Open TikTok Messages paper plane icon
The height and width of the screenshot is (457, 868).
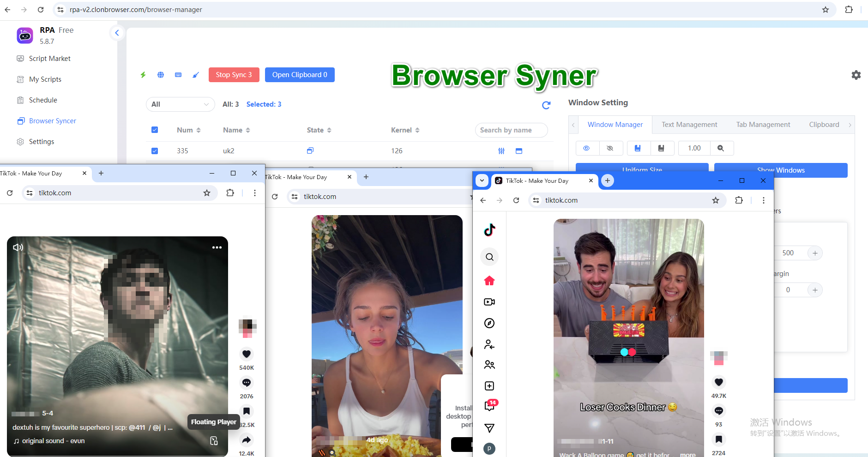coord(489,428)
